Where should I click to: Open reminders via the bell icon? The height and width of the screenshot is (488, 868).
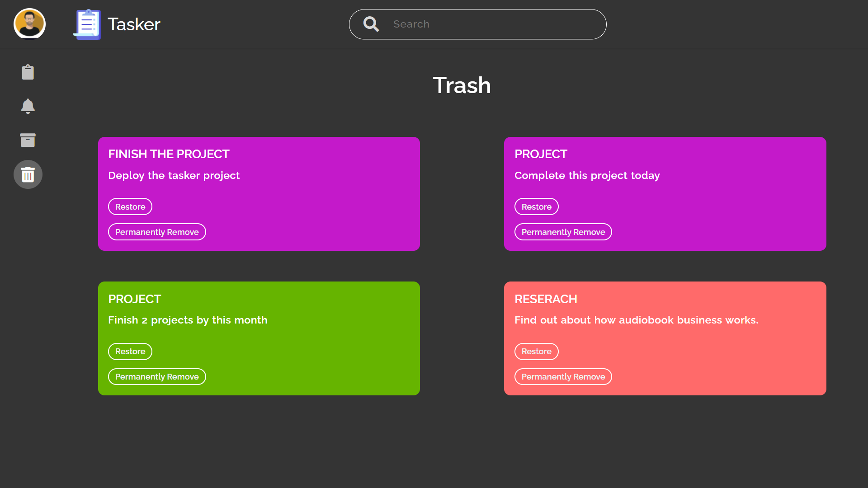tap(28, 106)
